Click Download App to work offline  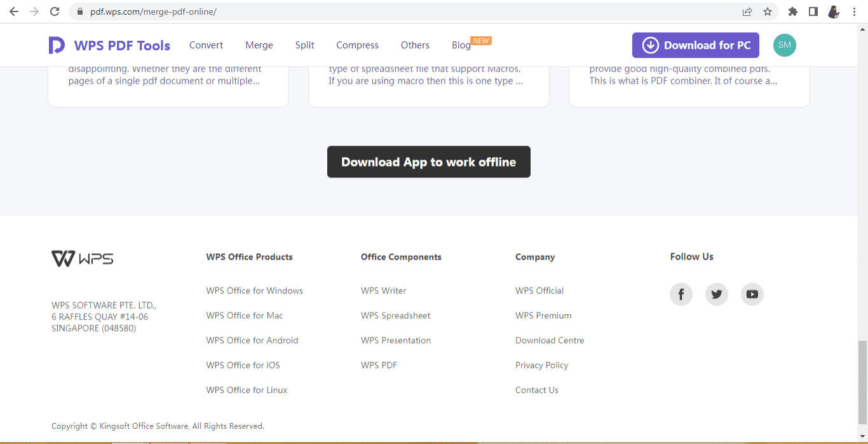coord(429,162)
